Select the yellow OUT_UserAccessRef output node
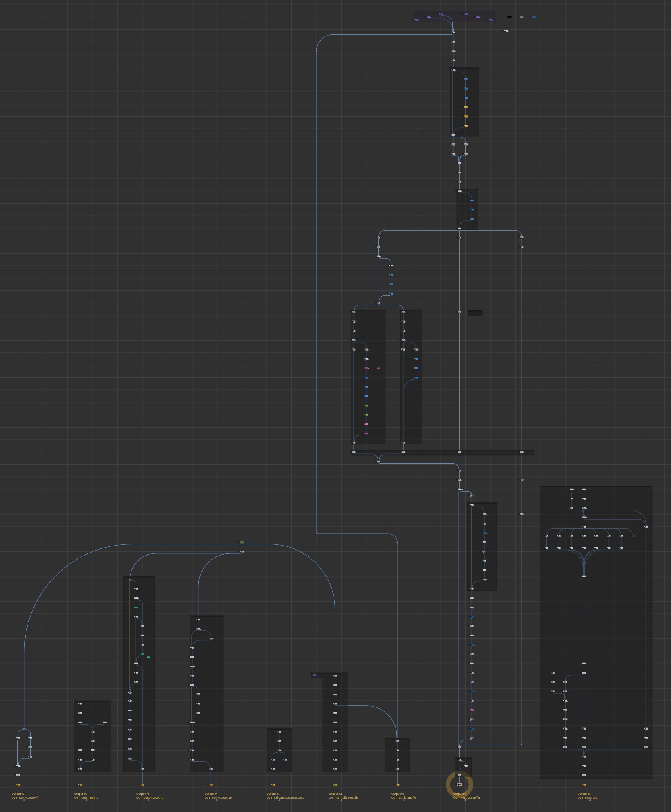 pos(18,784)
